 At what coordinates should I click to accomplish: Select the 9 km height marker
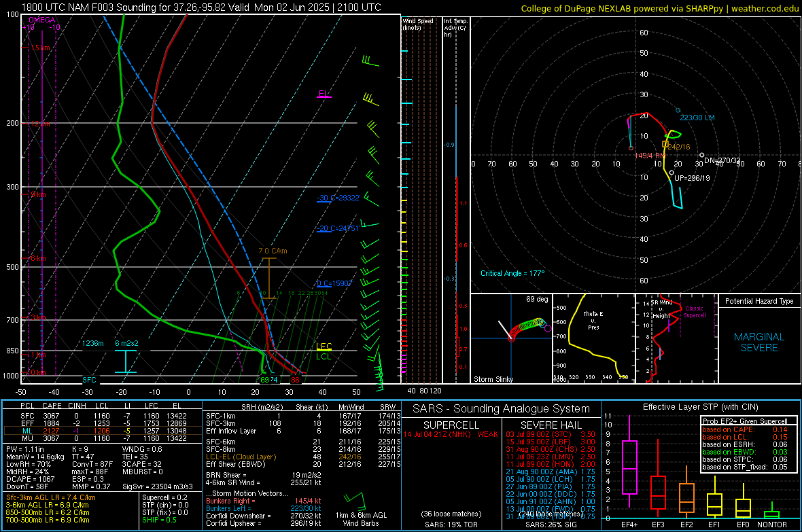[37, 194]
